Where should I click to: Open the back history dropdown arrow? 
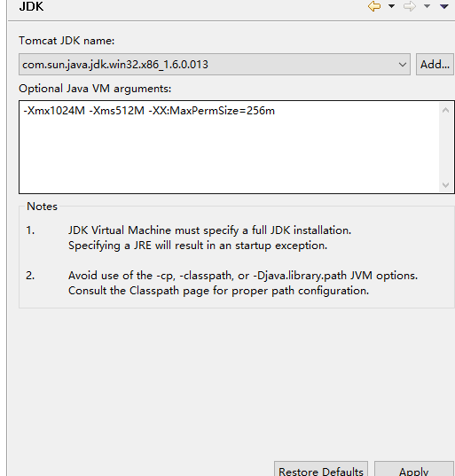(x=391, y=6)
